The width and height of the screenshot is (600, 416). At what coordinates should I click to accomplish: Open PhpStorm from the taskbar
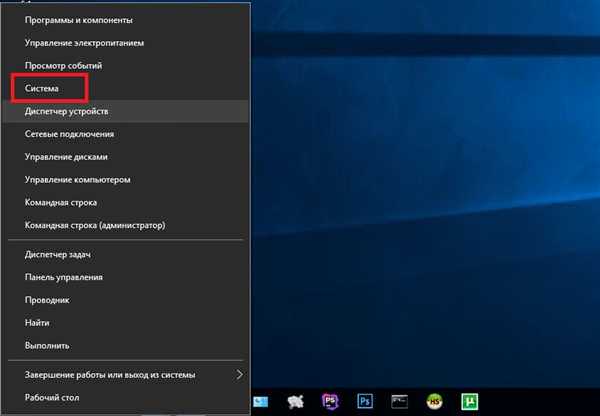point(330,401)
